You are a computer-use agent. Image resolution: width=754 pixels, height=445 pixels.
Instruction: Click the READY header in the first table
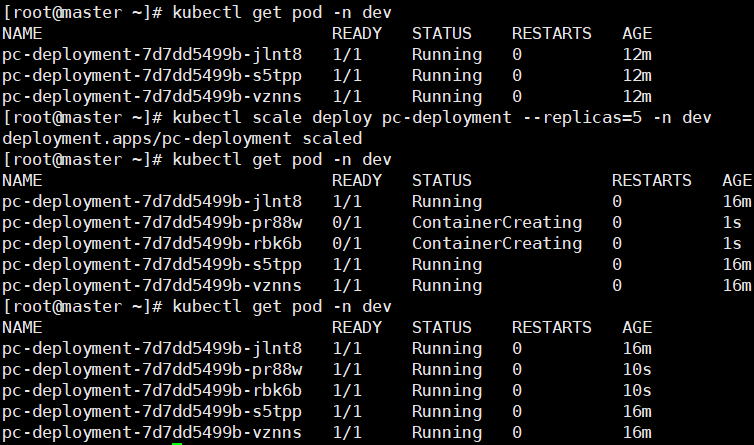(356, 33)
